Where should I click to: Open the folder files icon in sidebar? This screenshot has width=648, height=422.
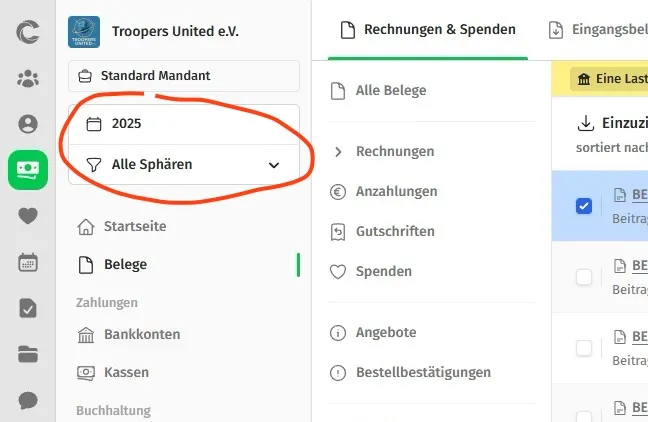point(28,354)
